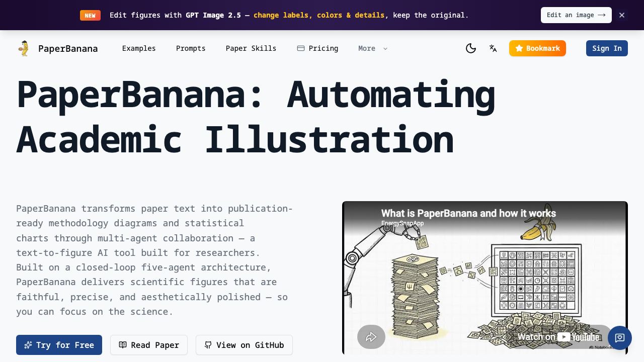The image size is (644, 362).
Task: Open the Examples menu item
Action: 139,48
